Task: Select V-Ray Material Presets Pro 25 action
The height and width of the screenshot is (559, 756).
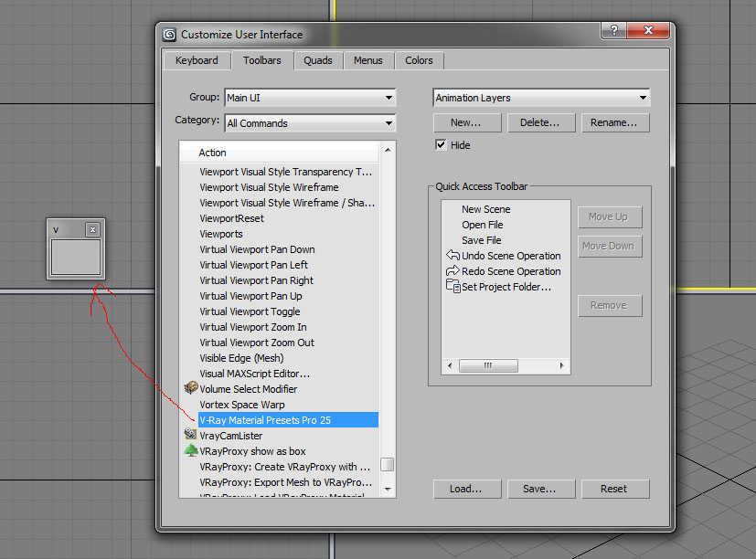Action: [265, 420]
